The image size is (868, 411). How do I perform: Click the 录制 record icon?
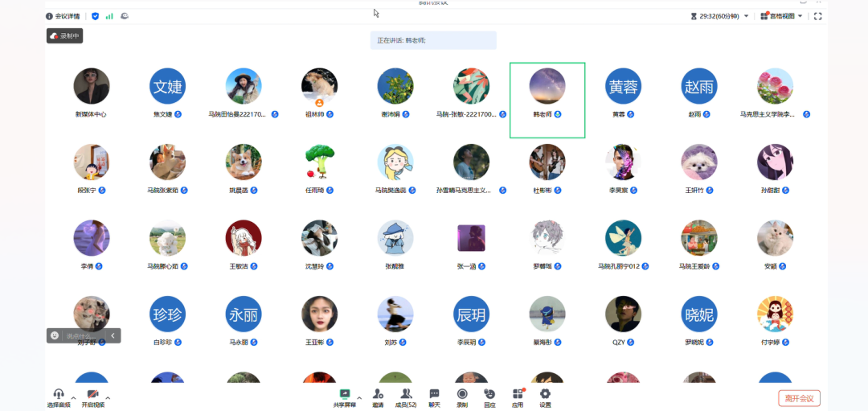click(462, 394)
